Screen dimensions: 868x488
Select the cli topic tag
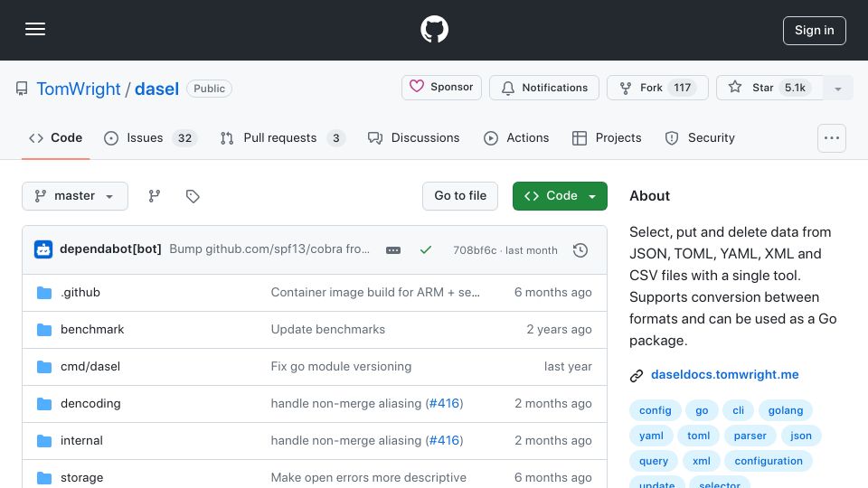[739, 410]
